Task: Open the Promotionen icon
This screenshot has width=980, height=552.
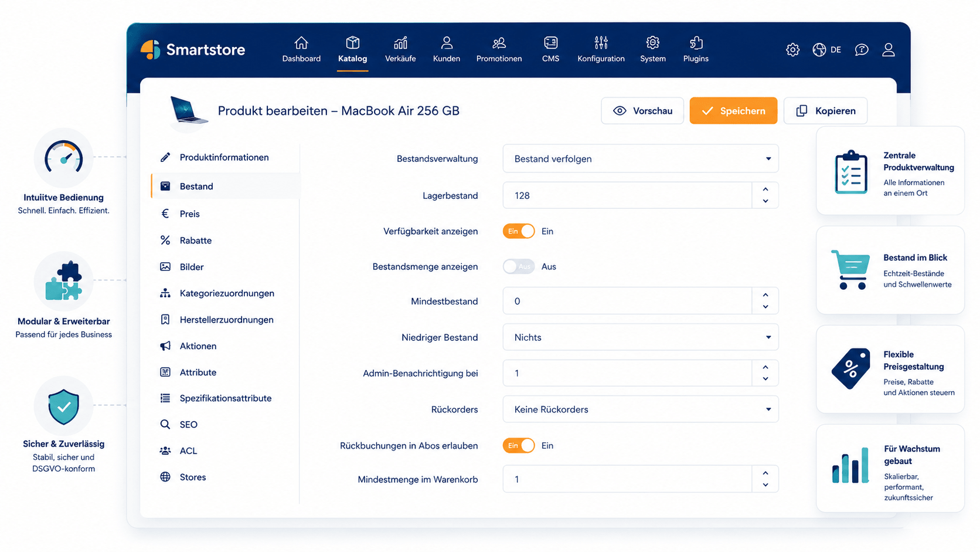Action: (x=499, y=43)
